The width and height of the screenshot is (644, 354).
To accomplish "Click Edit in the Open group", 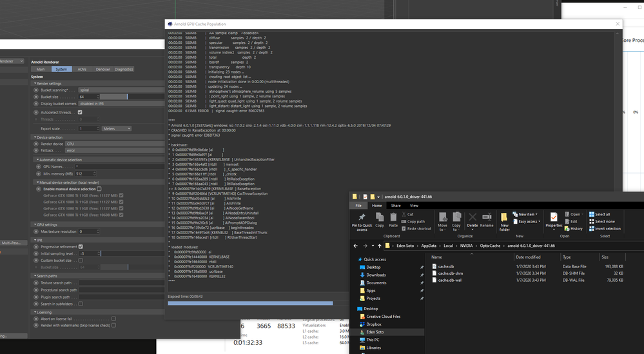I will (571, 221).
